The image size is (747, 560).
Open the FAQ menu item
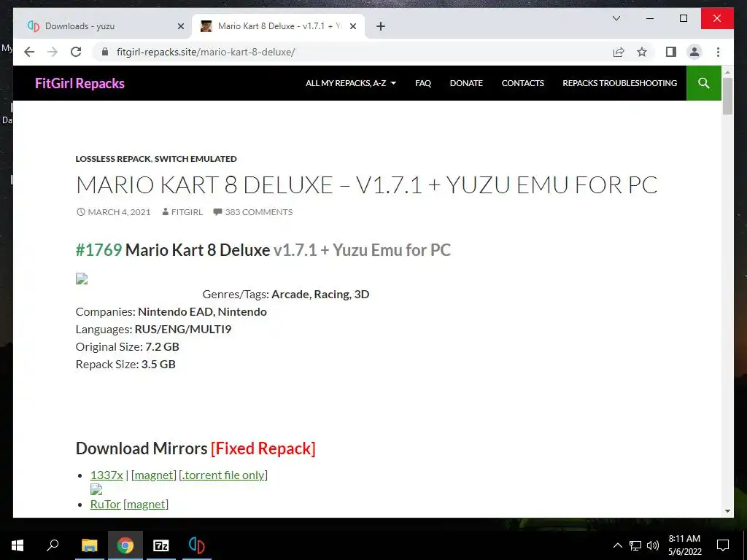[x=423, y=83]
